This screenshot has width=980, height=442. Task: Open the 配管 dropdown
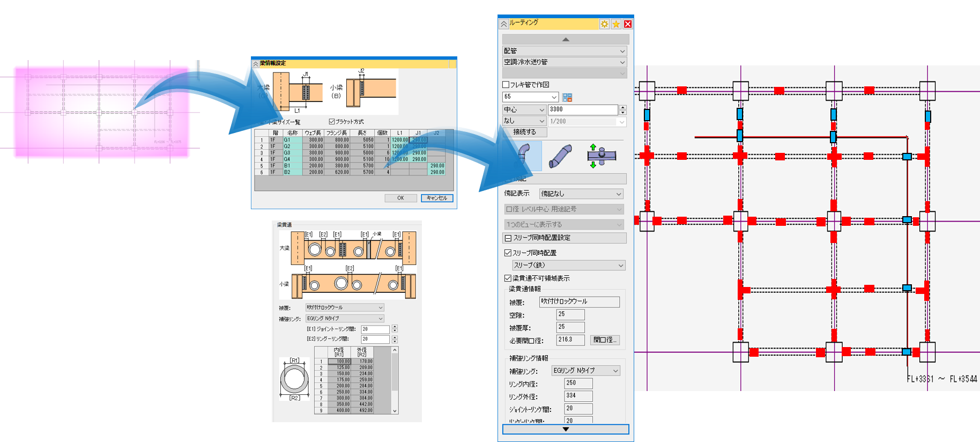point(565,51)
